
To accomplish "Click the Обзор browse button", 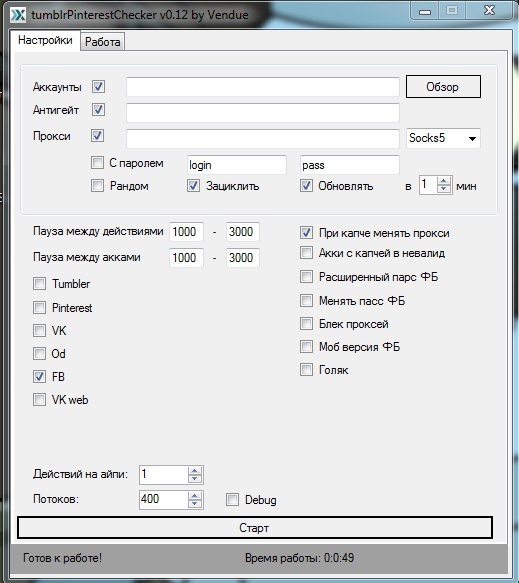I will point(443,87).
